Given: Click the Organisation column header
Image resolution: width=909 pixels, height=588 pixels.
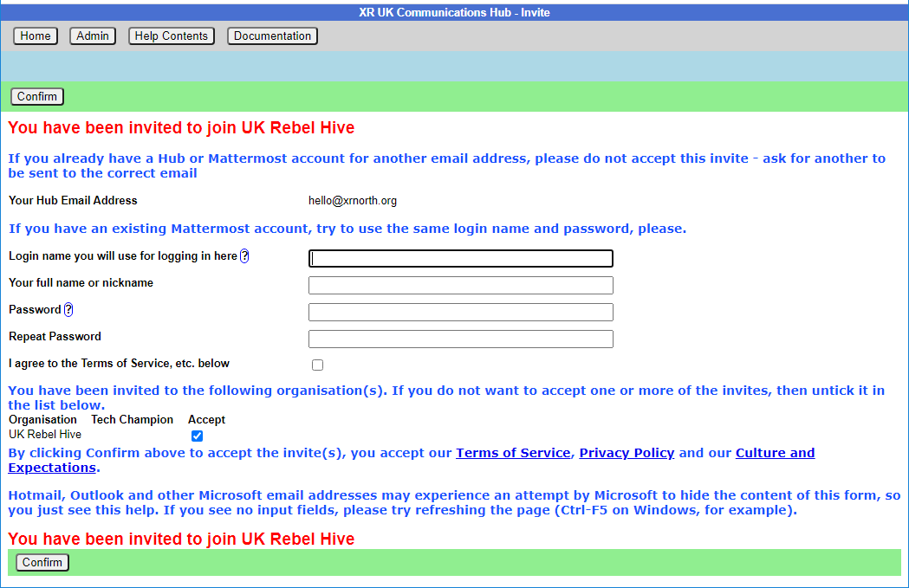Looking at the screenshot, I should point(42,419).
